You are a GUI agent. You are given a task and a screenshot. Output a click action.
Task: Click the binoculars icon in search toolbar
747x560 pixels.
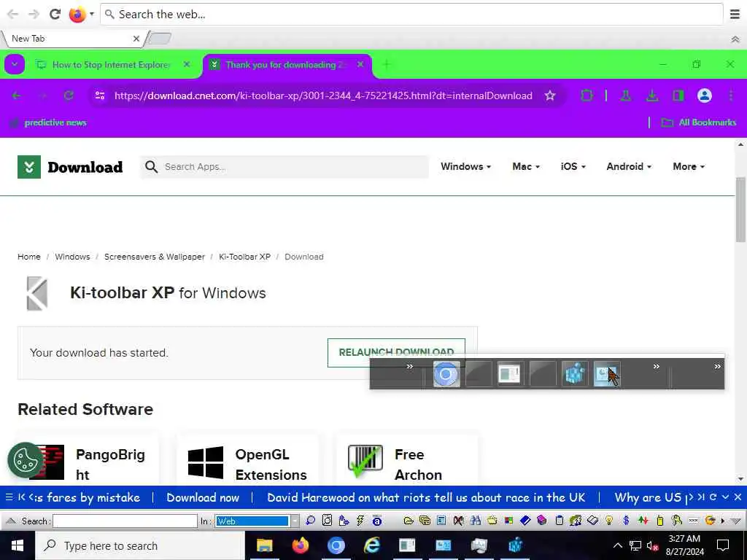coord(475,521)
